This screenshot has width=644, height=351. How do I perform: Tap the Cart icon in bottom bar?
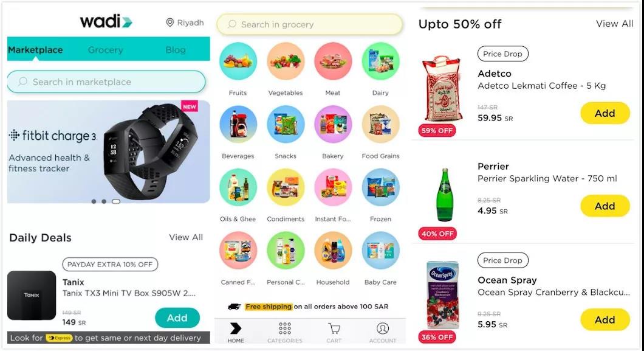point(334,328)
